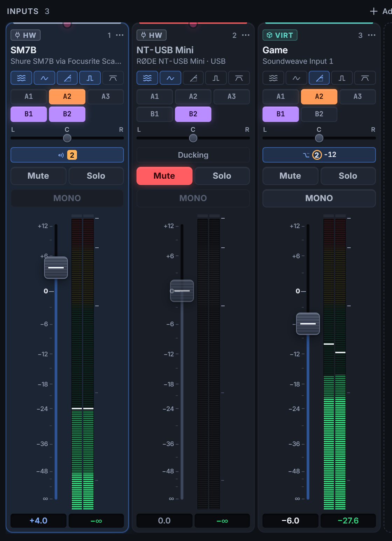Disable A2 routing on Game strip
Viewport: 392px width, 541px height.
click(319, 97)
